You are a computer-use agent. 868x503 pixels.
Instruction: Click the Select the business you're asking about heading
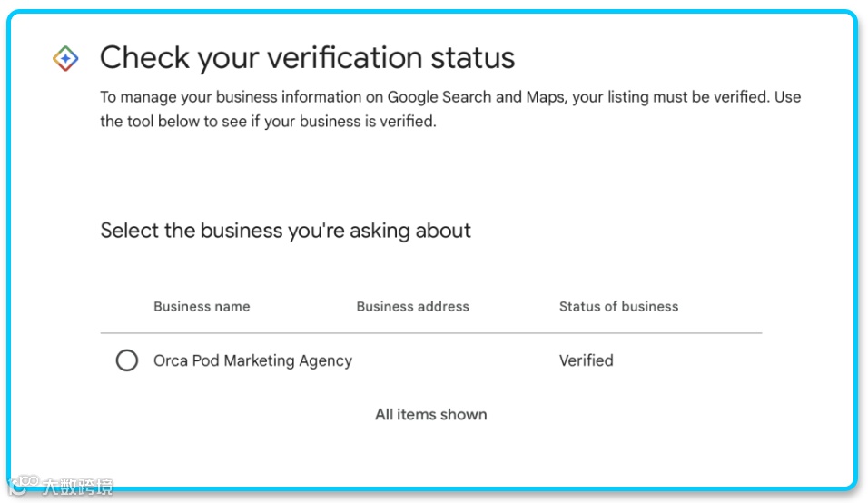(x=285, y=231)
